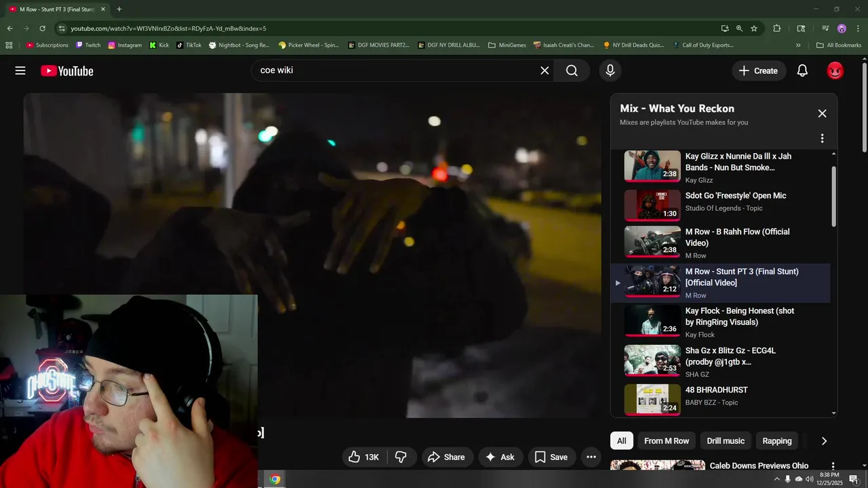Clear the search box with the X
The image size is (868, 488).
pos(545,70)
